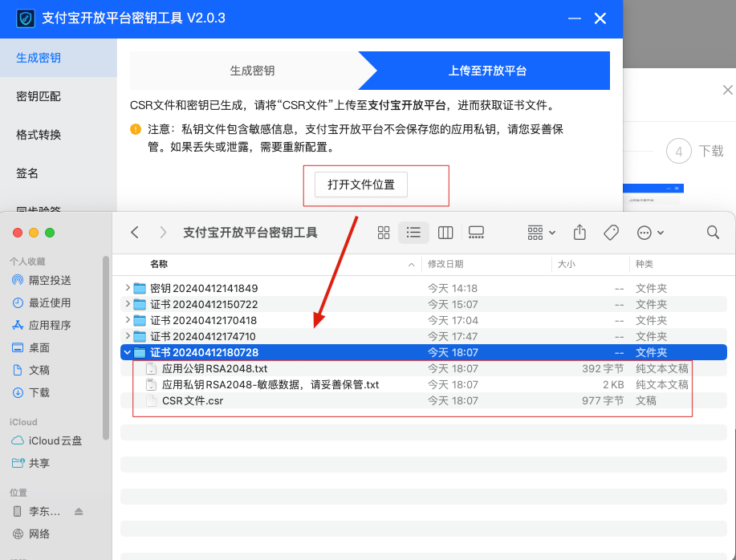Click the Finder sidebar scrollbar
This screenshot has width=736, height=560.
pyautogui.click(x=106, y=347)
